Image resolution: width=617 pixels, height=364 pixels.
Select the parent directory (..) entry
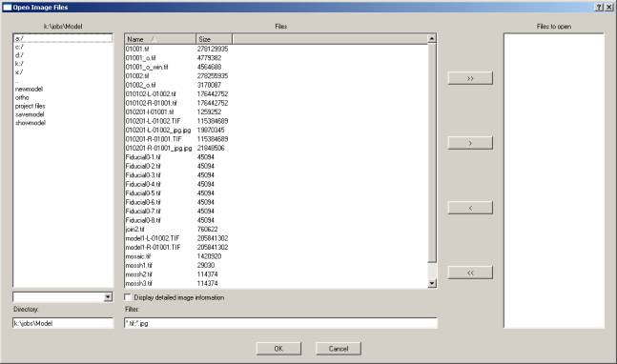(x=17, y=81)
